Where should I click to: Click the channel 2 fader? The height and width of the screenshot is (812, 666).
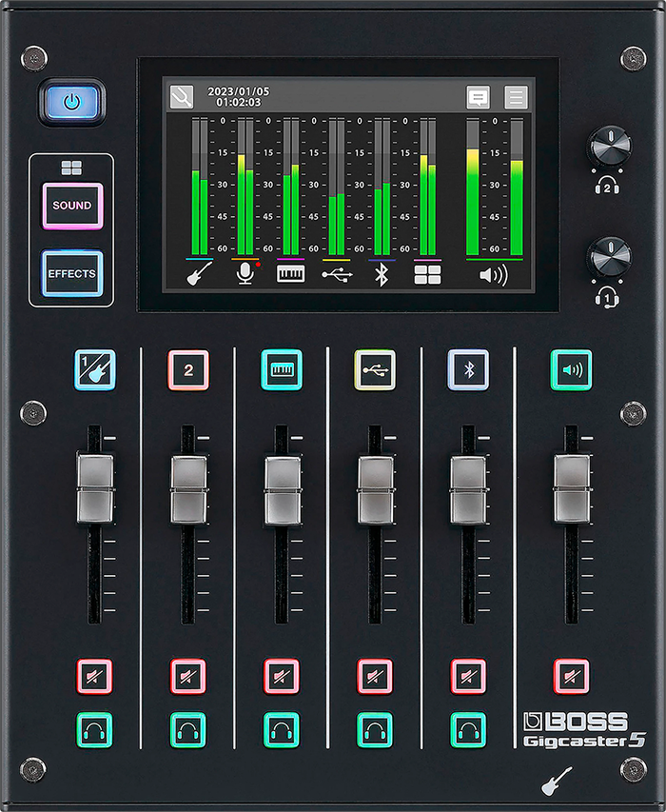coord(189,489)
